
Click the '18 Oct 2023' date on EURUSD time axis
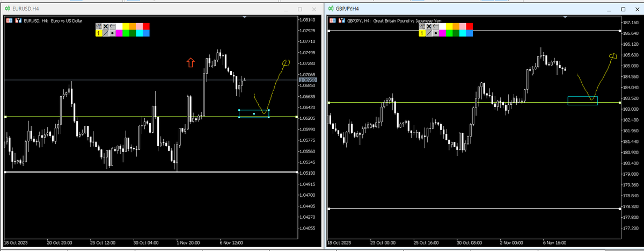click(15, 242)
